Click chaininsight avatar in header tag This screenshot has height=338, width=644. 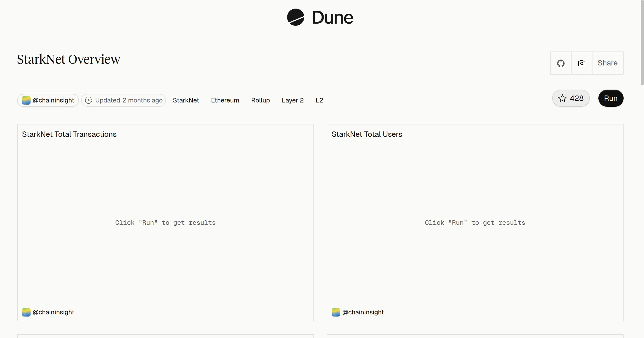click(x=26, y=100)
